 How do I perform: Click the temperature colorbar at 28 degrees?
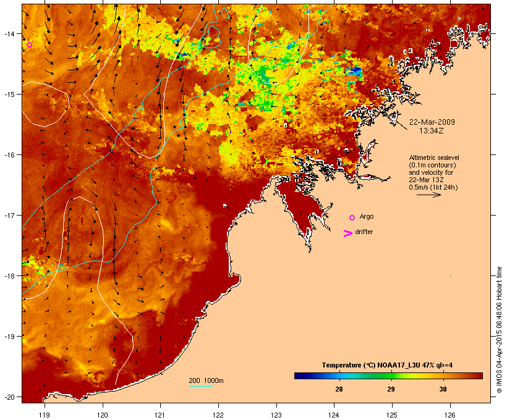coord(339,376)
